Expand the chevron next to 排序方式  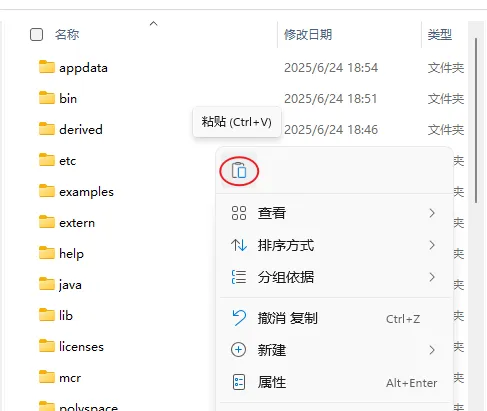point(432,245)
